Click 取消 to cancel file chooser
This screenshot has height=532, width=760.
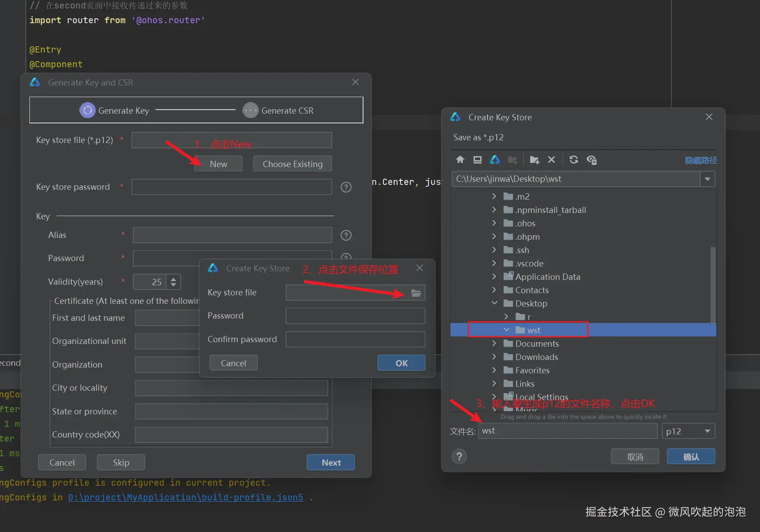[x=635, y=457]
